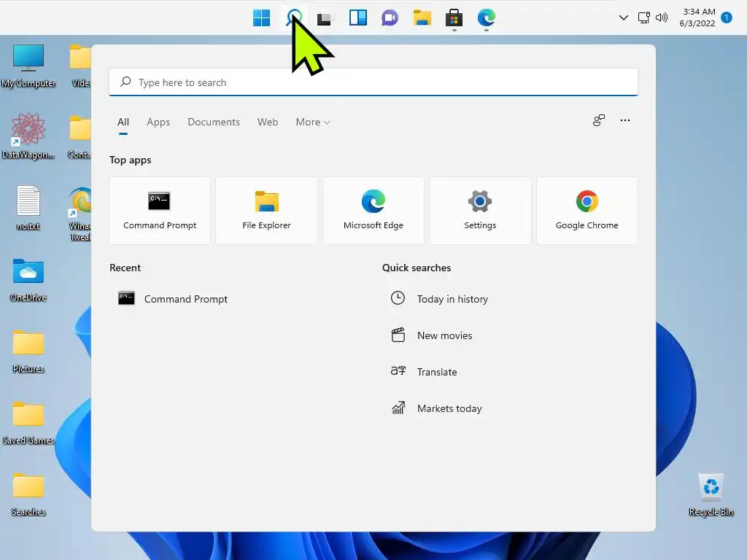The width and height of the screenshot is (747, 560).
Task: Open the search account options icon
Action: pyautogui.click(x=599, y=120)
